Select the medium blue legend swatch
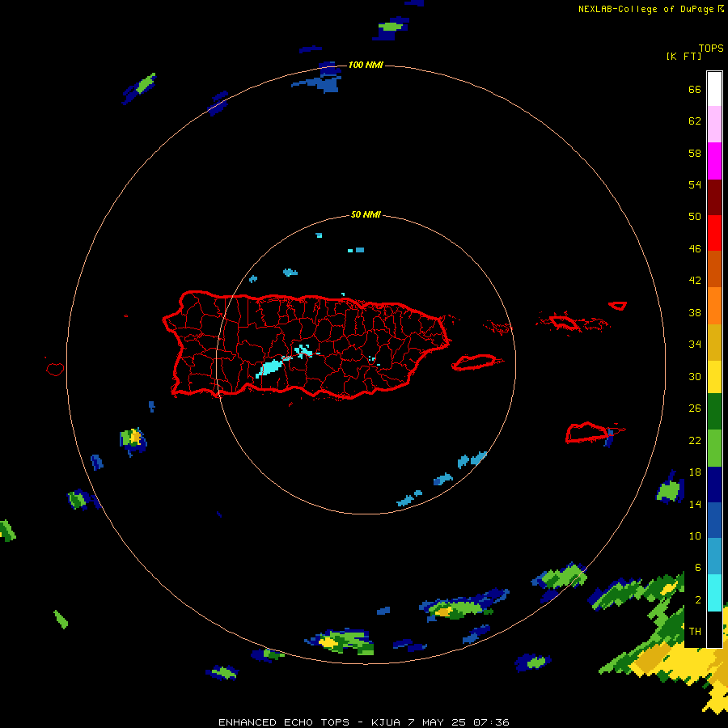 coord(714,520)
